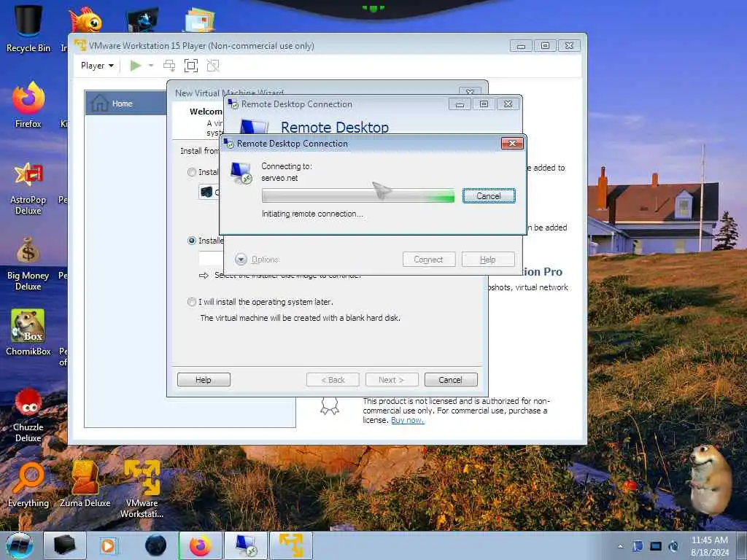Image resolution: width=747 pixels, height=560 pixels.
Task: Switch to Firefox in the taskbar
Action: [x=201, y=545]
